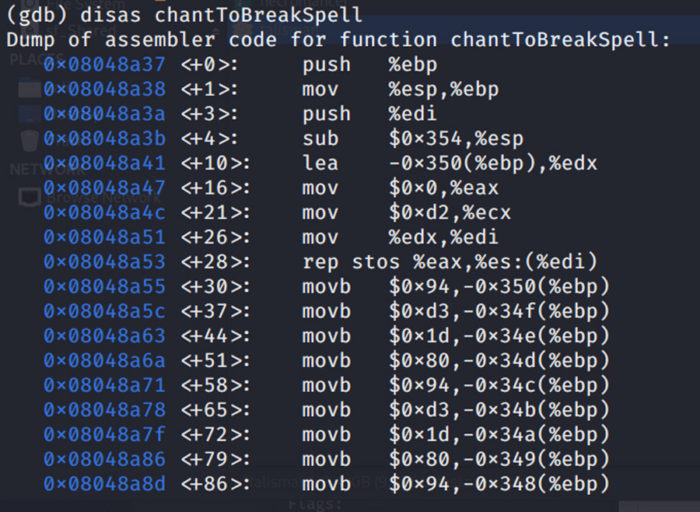
Task: Click the (gdb) prompt text
Action: point(37,15)
